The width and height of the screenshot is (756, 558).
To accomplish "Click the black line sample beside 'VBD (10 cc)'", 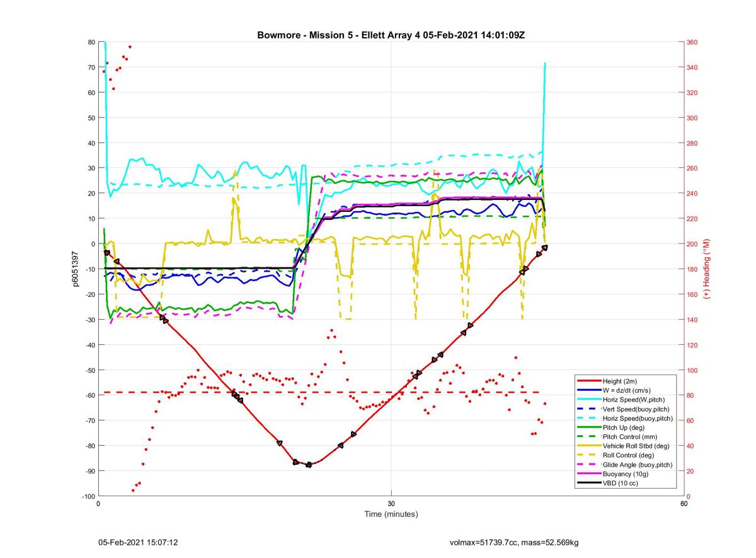I will click(588, 484).
